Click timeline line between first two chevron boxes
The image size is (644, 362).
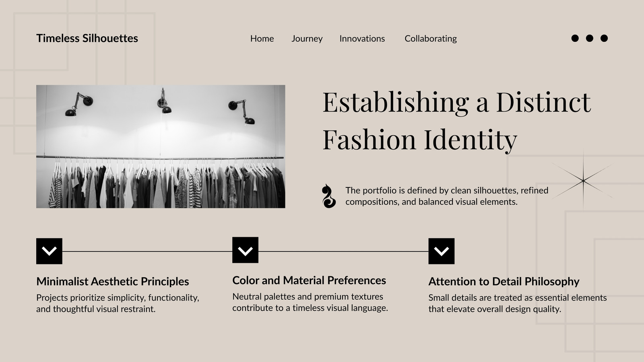coord(147,251)
